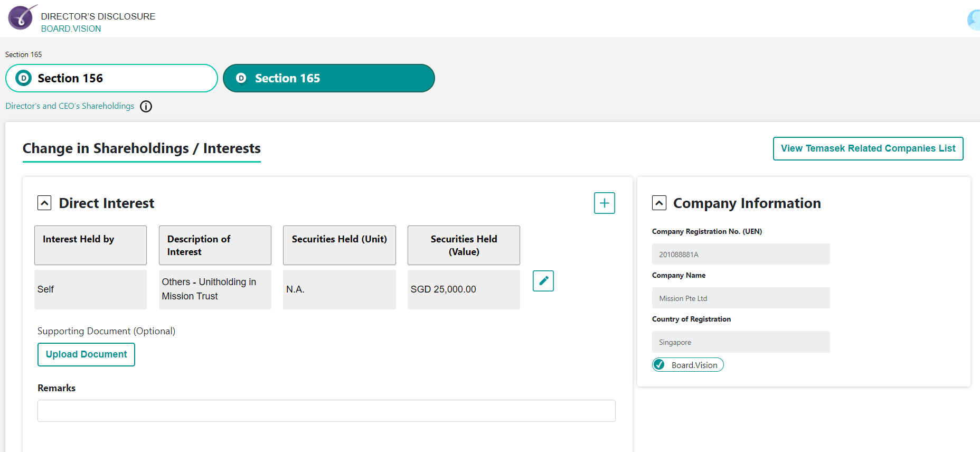Click the Interest Held by column header
This screenshot has width=980, height=452.
pos(90,246)
